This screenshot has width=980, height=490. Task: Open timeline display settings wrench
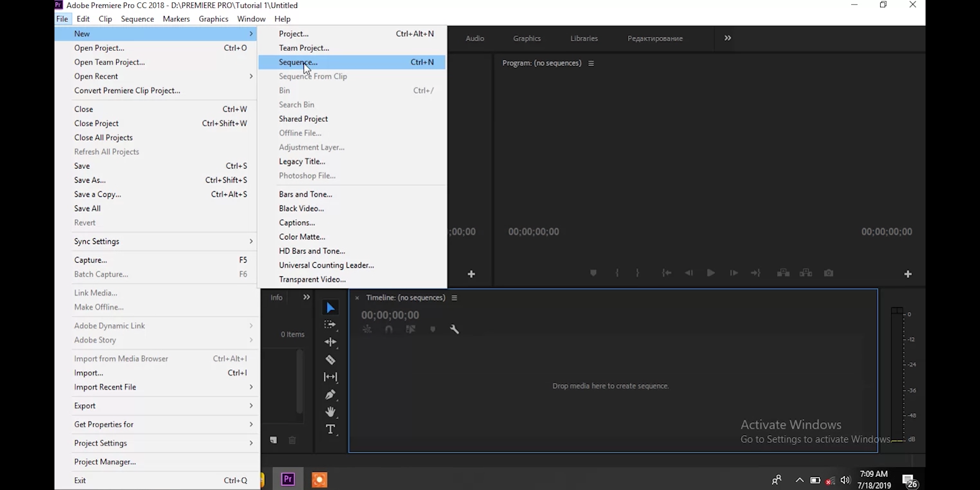pos(454,329)
